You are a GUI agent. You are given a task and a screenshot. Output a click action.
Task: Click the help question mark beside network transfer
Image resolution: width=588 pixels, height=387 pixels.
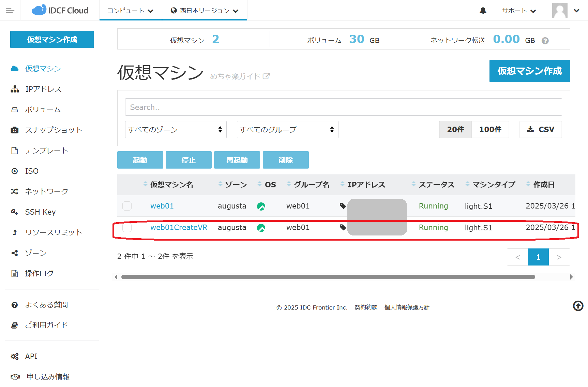[x=545, y=41]
